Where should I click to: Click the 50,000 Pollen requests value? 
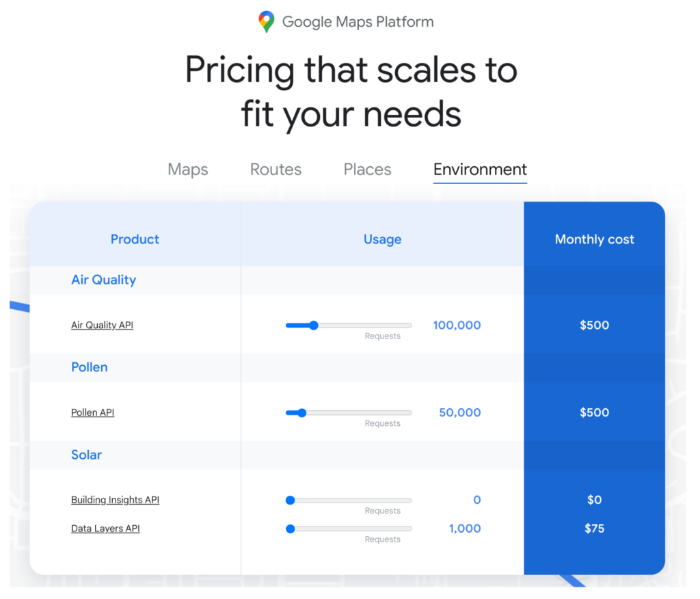[459, 413]
